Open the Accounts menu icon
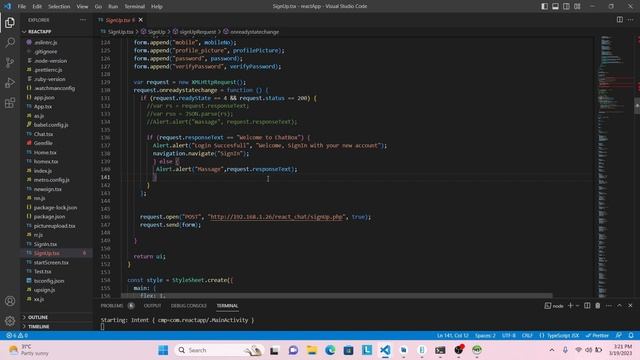This screenshot has width=640, height=360. point(10,301)
